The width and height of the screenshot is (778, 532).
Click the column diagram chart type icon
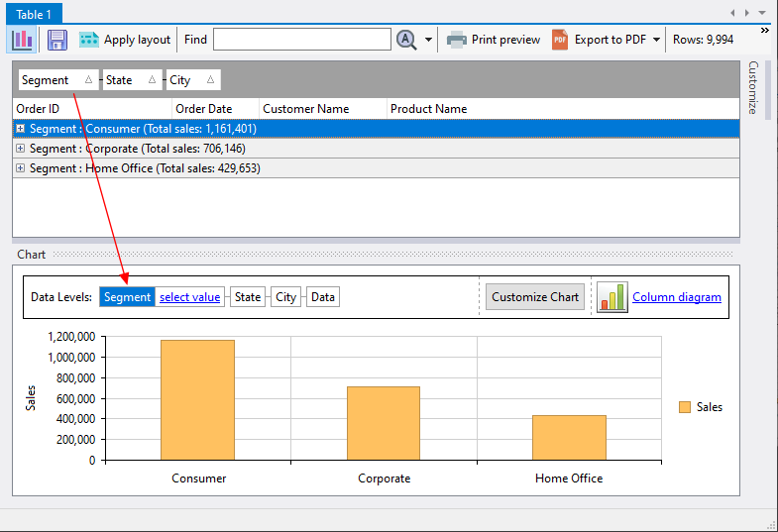coord(612,297)
